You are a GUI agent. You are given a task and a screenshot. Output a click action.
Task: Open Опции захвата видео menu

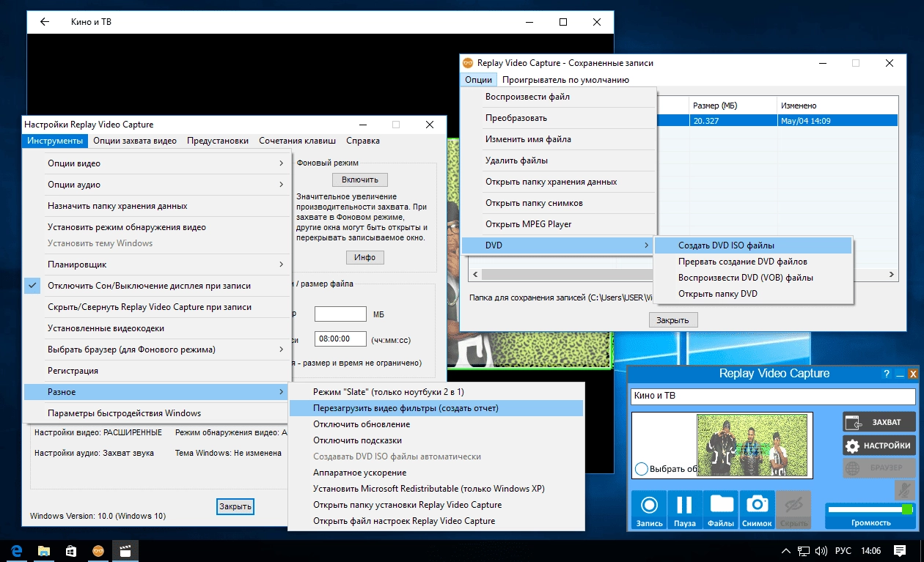click(x=135, y=141)
